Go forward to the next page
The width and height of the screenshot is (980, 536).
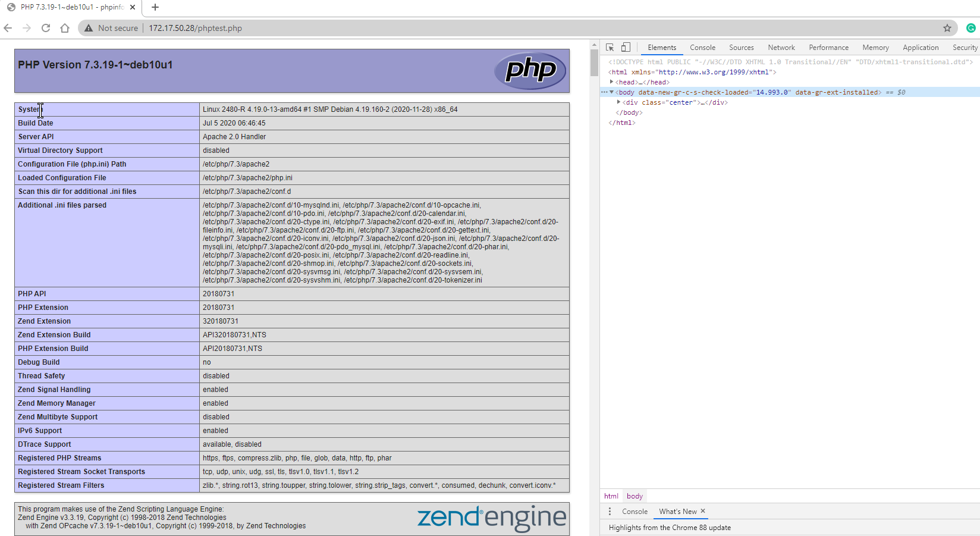[x=27, y=28]
